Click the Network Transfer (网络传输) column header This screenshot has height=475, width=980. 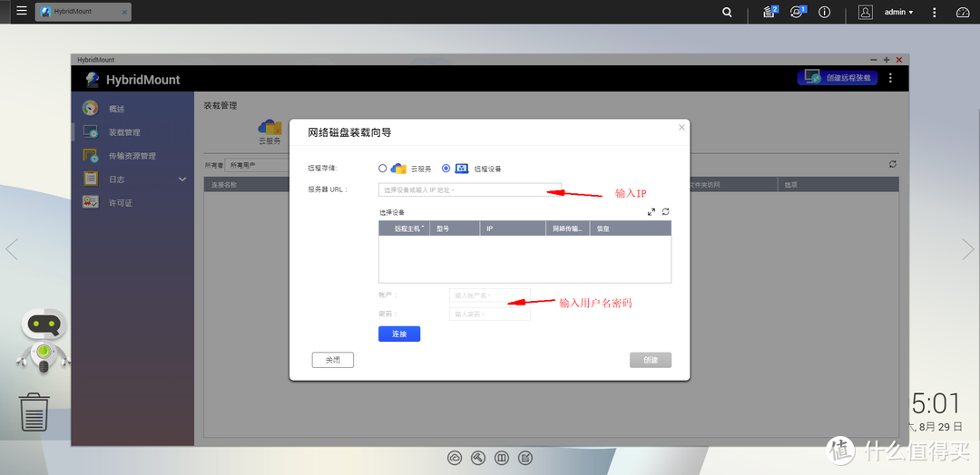pyautogui.click(x=567, y=228)
